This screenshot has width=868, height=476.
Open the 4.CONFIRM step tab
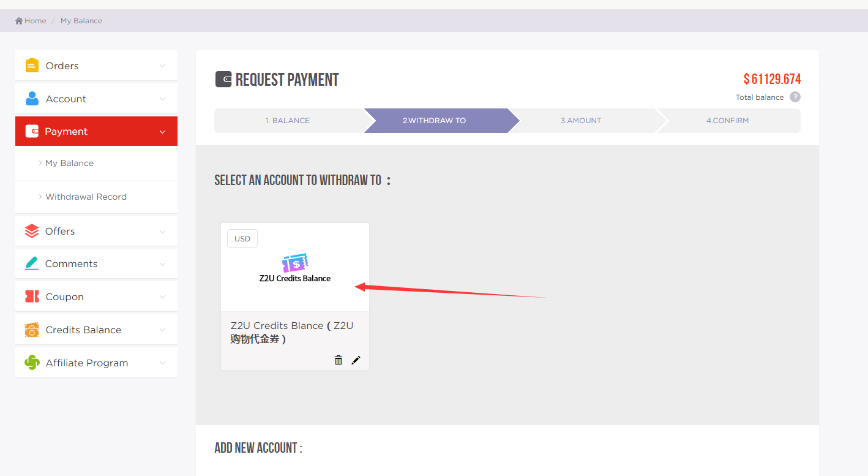(727, 121)
